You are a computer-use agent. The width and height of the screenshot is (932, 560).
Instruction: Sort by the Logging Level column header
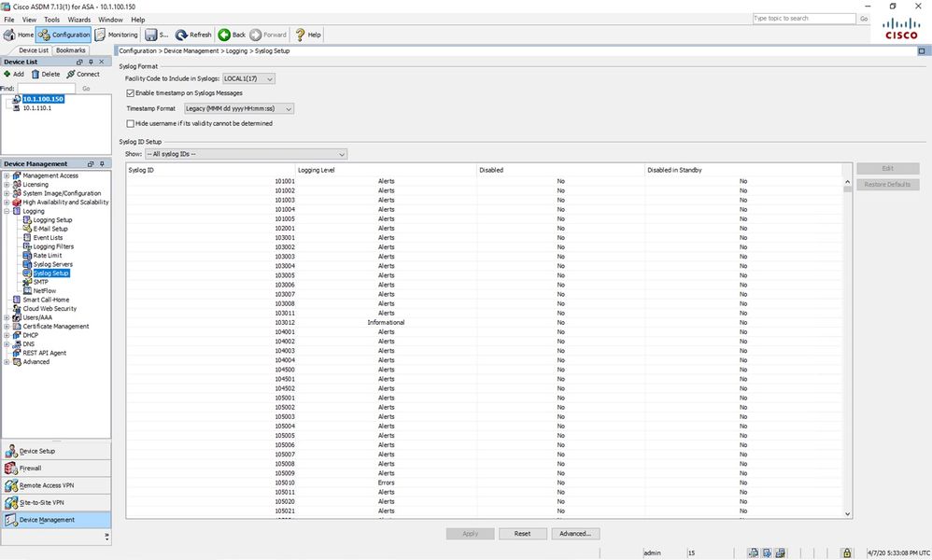click(386, 170)
